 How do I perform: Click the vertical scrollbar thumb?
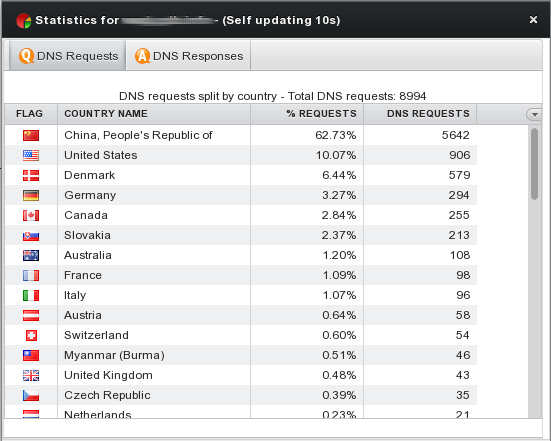pos(534,164)
